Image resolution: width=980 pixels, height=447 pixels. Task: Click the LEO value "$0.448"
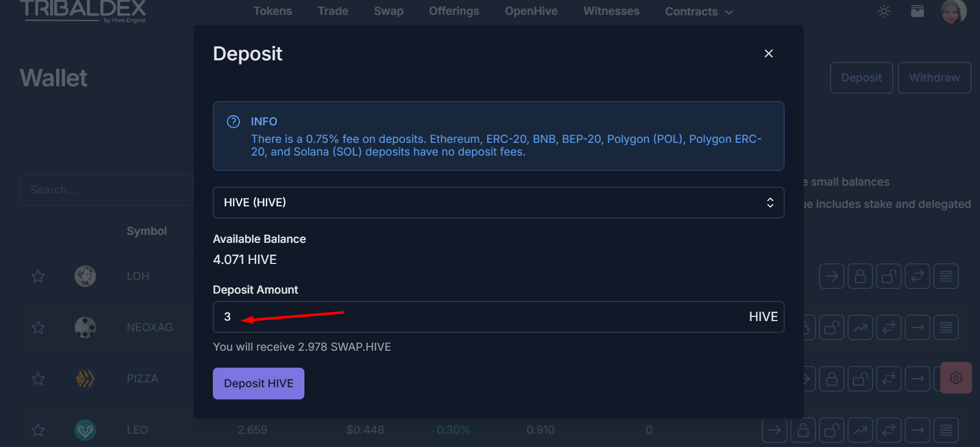click(365, 430)
